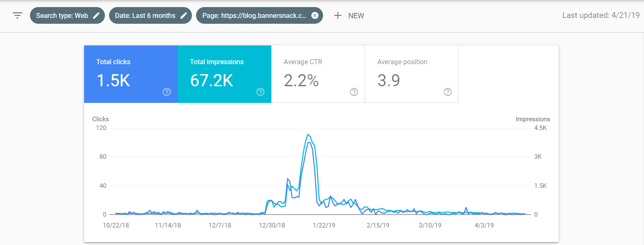Click the Clicks axis label
The width and height of the screenshot is (644, 245).
pos(100,119)
